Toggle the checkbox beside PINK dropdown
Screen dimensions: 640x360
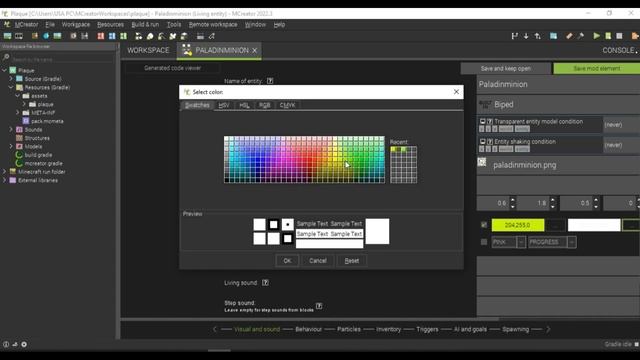484,242
